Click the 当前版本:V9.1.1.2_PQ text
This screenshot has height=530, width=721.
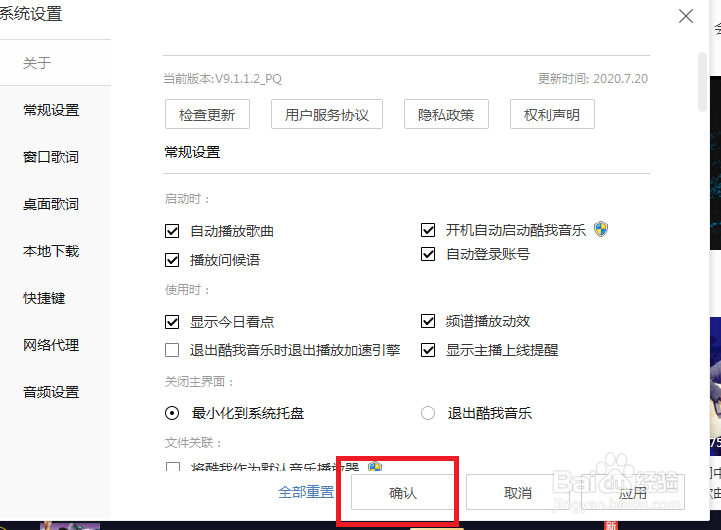pos(223,79)
